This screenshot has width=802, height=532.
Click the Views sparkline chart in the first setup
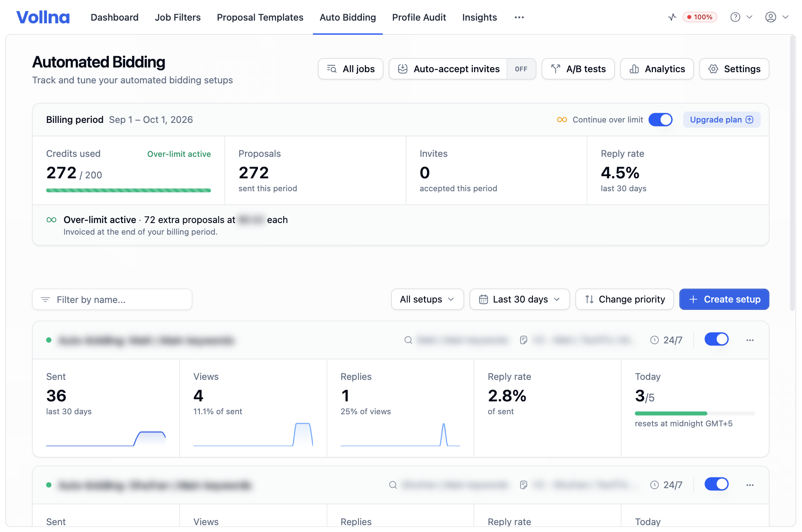tap(253, 434)
